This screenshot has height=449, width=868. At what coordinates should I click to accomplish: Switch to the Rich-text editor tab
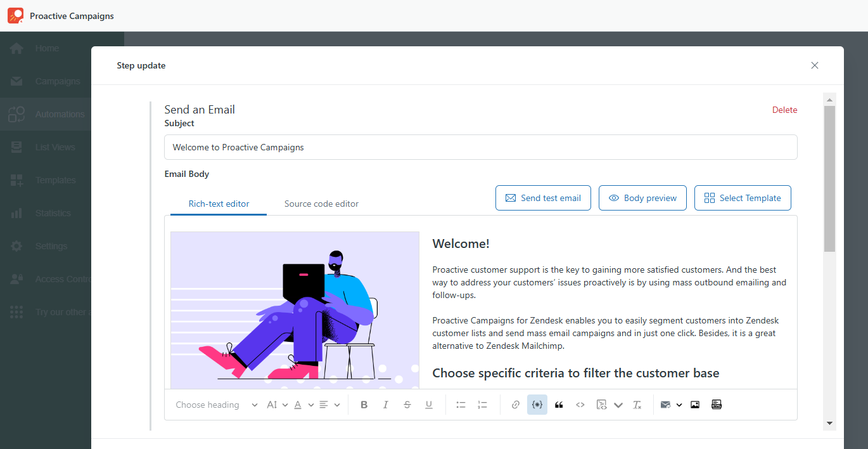click(x=219, y=204)
